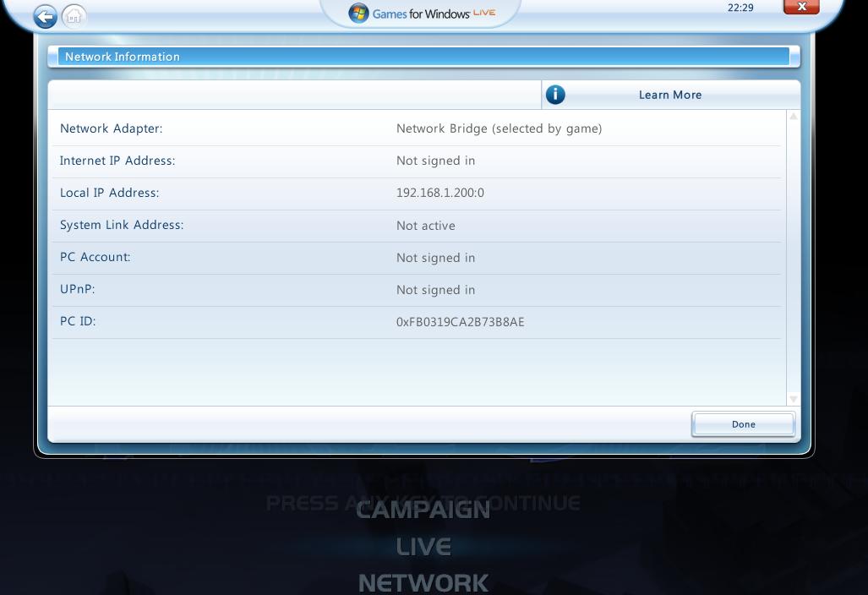Click Not signed in for Internet IP Address

[435, 161]
